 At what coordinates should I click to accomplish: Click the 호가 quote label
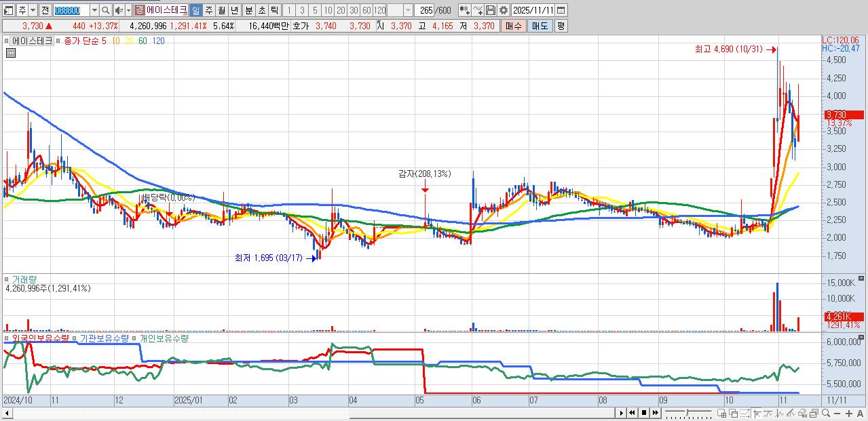pyautogui.click(x=300, y=26)
